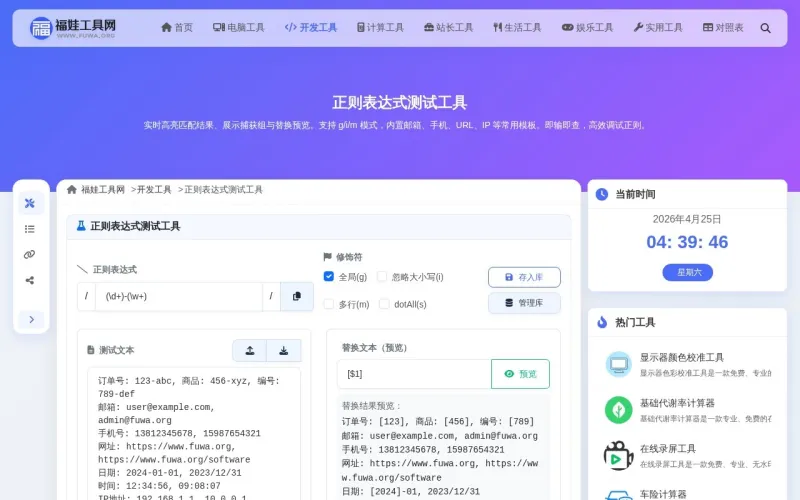The width and height of the screenshot is (800, 500).
Task: Click the flask icon by tool title
Action: [x=81, y=226]
